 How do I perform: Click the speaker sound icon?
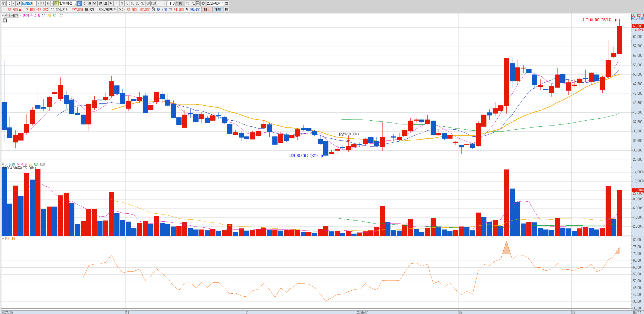coord(48,3)
